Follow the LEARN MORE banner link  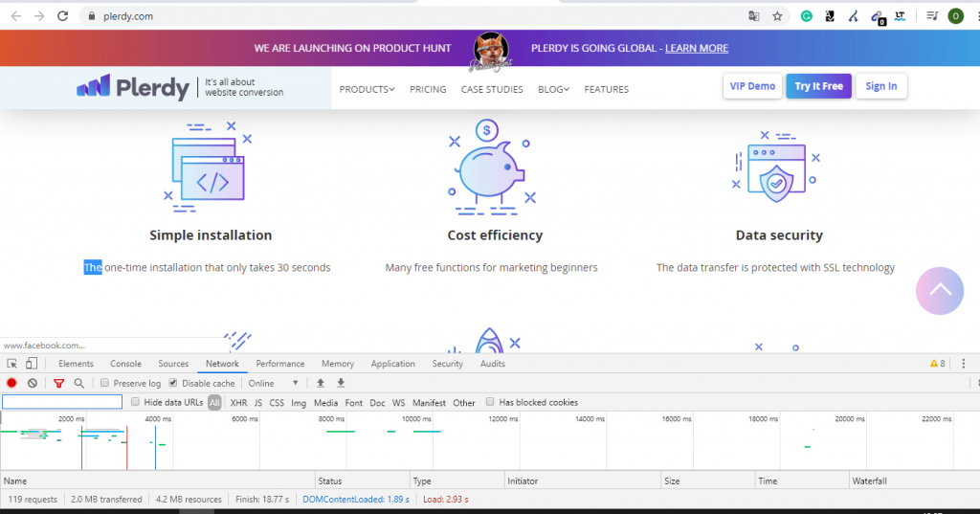(697, 48)
